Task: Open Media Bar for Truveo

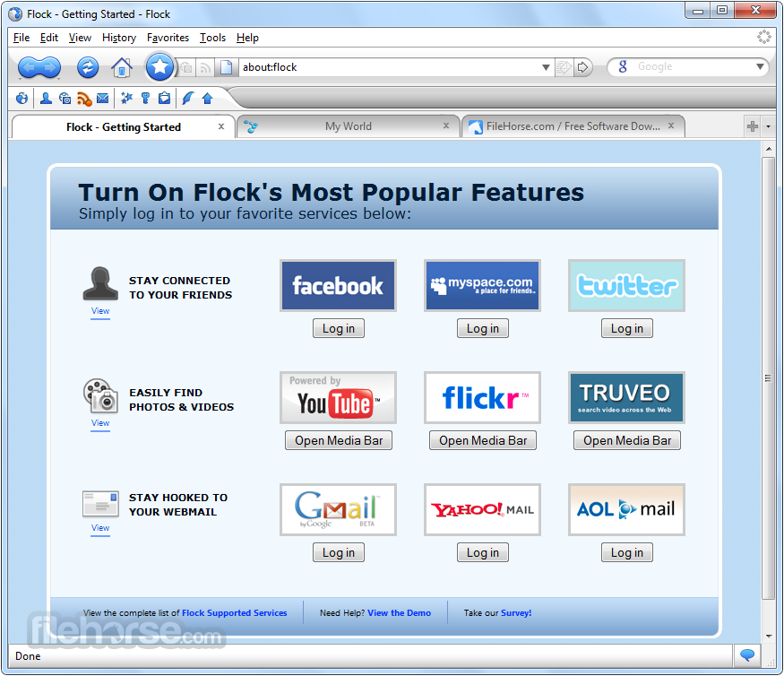Action: 627,440
